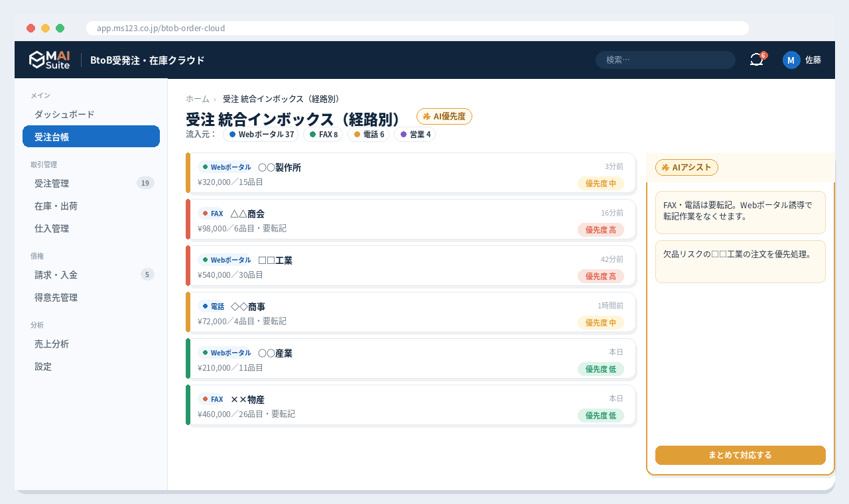
Task: Open the ◇◇商事 order card
Action: tap(411, 312)
